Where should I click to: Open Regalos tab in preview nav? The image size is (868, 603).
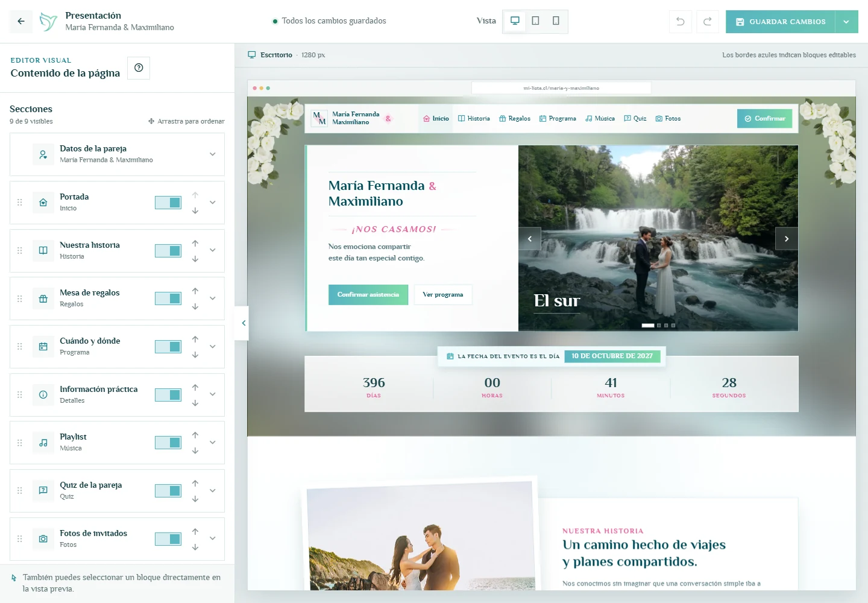(x=515, y=119)
